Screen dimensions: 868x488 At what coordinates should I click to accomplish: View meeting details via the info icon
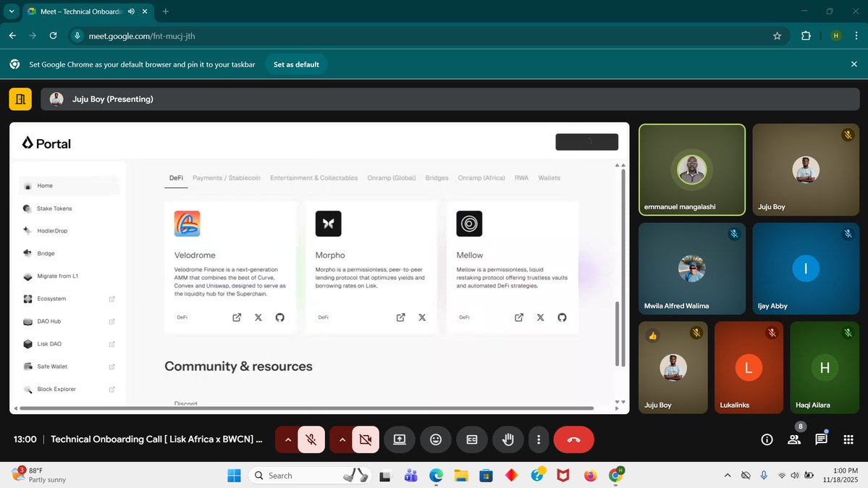click(766, 439)
